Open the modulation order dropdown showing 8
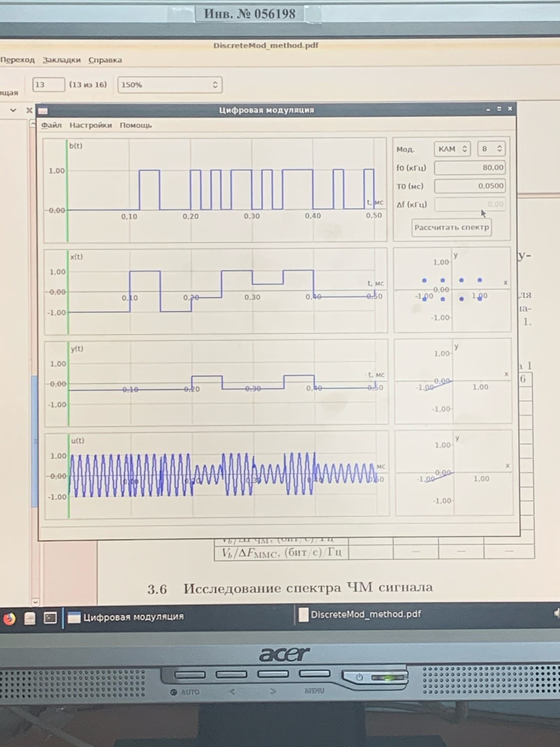Screen dimensions: 560x747 (492, 149)
